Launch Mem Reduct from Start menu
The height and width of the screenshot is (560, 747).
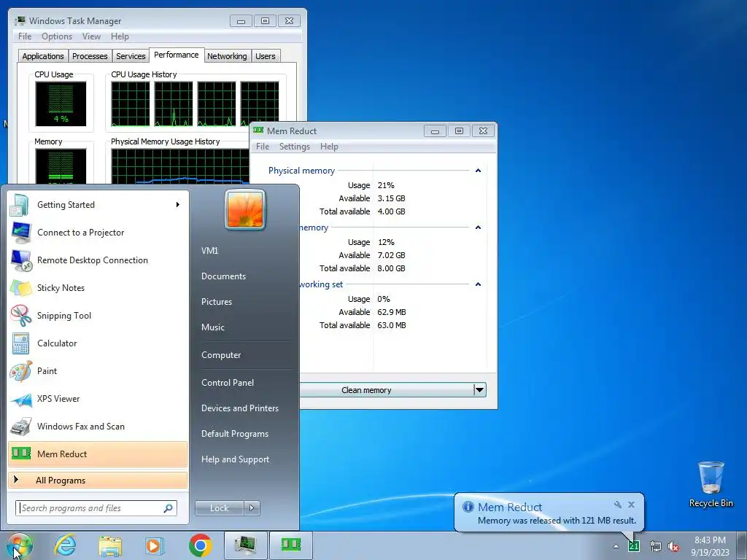pos(98,454)
